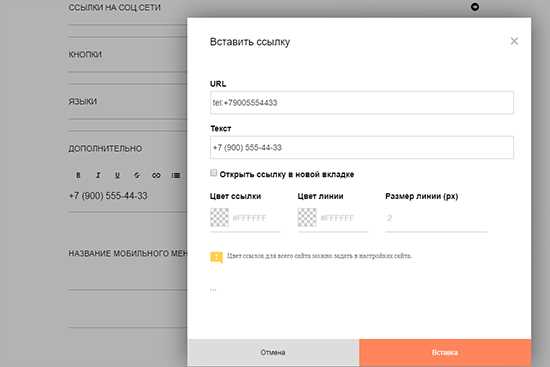Click the Текст input field
550x367 pixels.
tap(362, 147)
